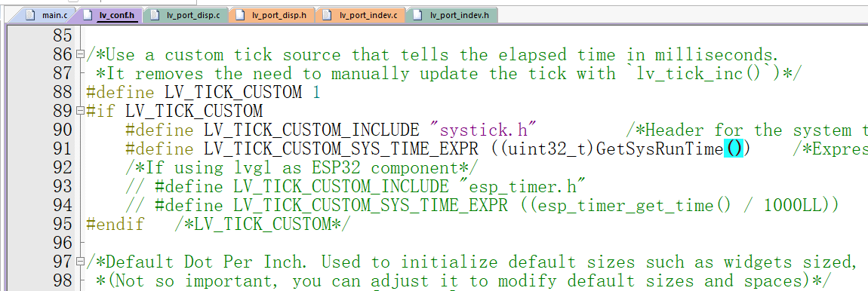Collapse the comment block at line 97

[80, 261]
